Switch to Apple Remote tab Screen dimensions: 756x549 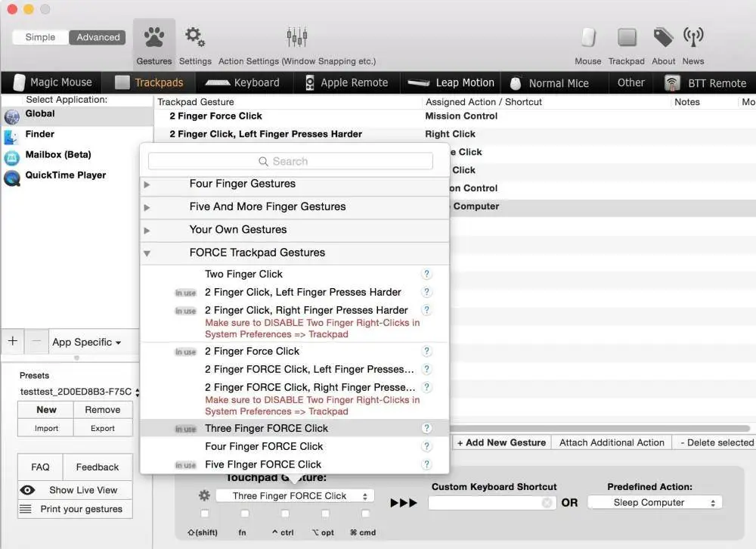click(347, 82)
